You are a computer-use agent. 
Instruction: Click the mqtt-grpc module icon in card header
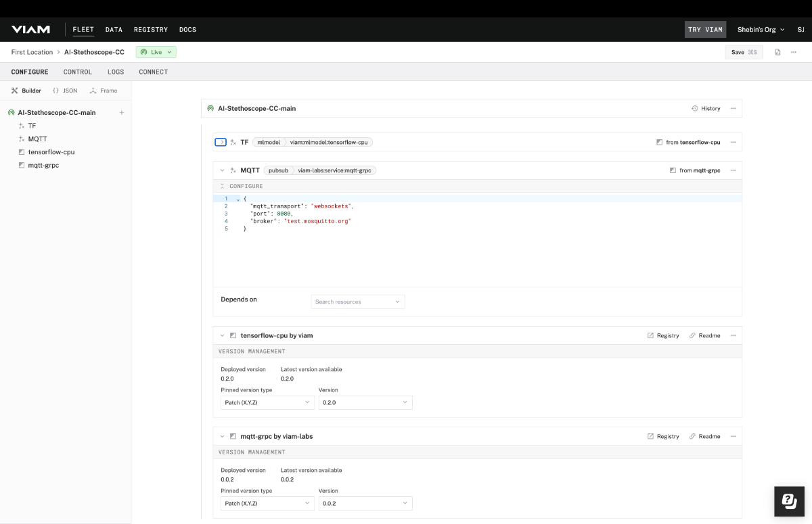point(233,436)
